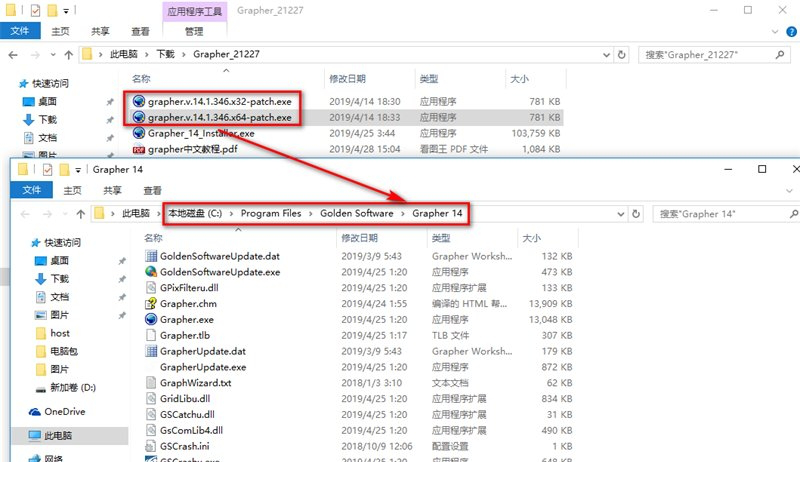Viewport: 800px width, 480px height.
Task: Open quick access toolbar dropdown in Grapher 14
Action: (78, 170)
